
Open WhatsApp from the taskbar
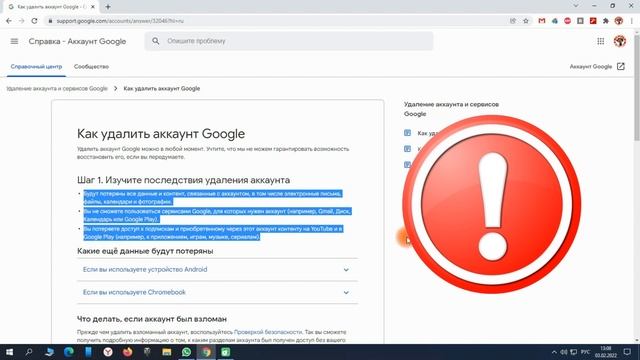186,352
